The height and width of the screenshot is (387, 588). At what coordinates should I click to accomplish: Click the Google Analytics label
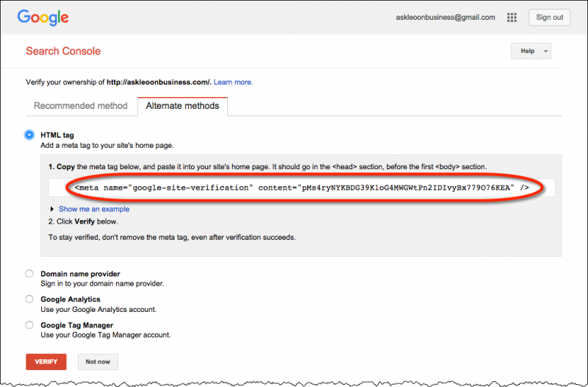click(x=71, y=299)
